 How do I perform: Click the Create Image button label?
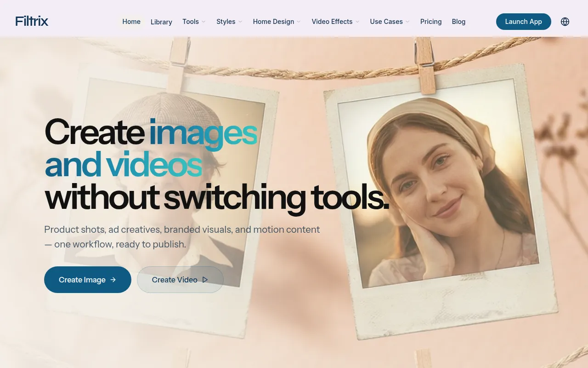(x=82, y=280)
